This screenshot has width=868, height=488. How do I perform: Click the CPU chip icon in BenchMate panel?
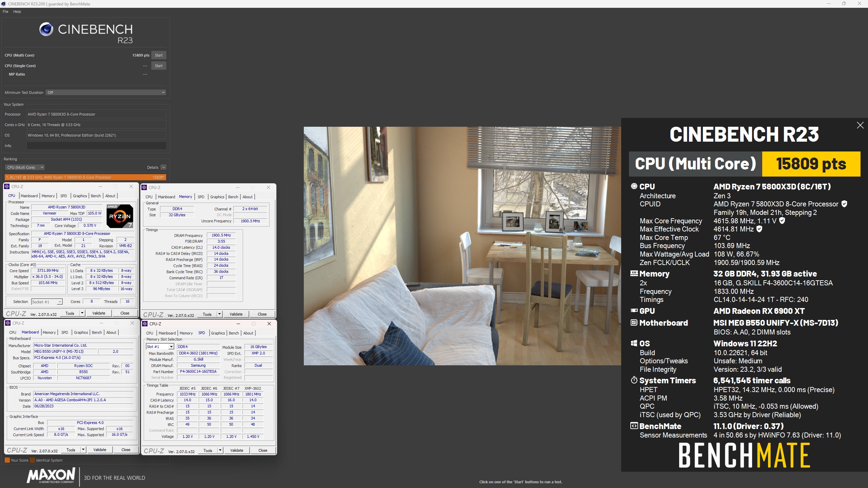634,186
